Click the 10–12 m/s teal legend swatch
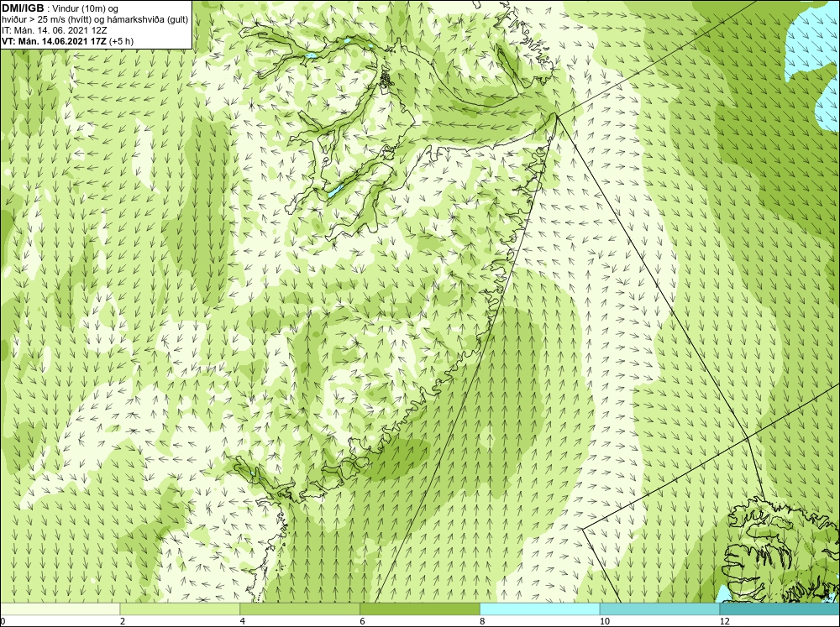This screenshot has width=840, height=627. [x=660, y=609]
